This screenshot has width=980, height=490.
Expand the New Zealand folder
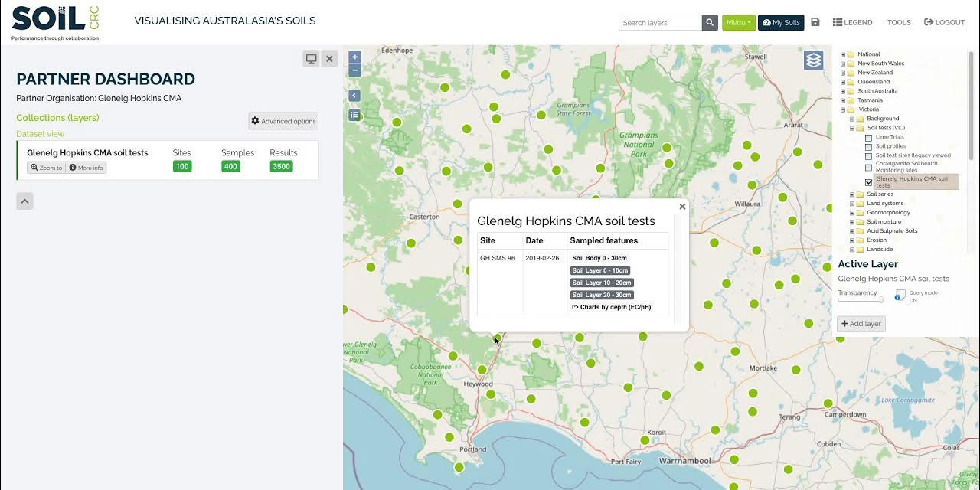843,73
